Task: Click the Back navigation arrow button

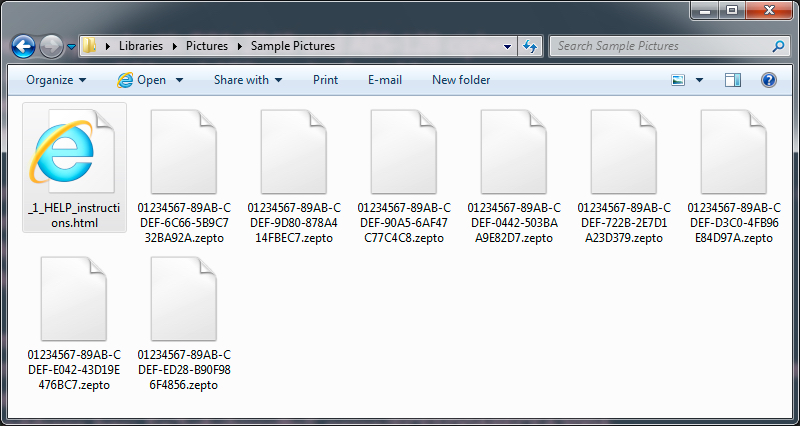Action: (x=24, y=46)
